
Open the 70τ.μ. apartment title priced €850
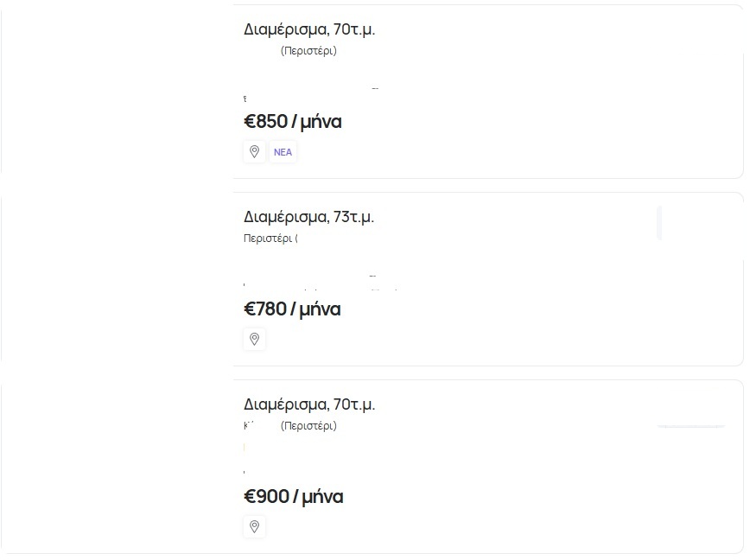(309, 29)
